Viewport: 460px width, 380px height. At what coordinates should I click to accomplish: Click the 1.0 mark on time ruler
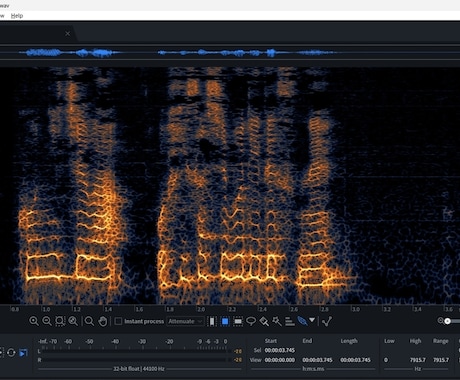point(46,309)
